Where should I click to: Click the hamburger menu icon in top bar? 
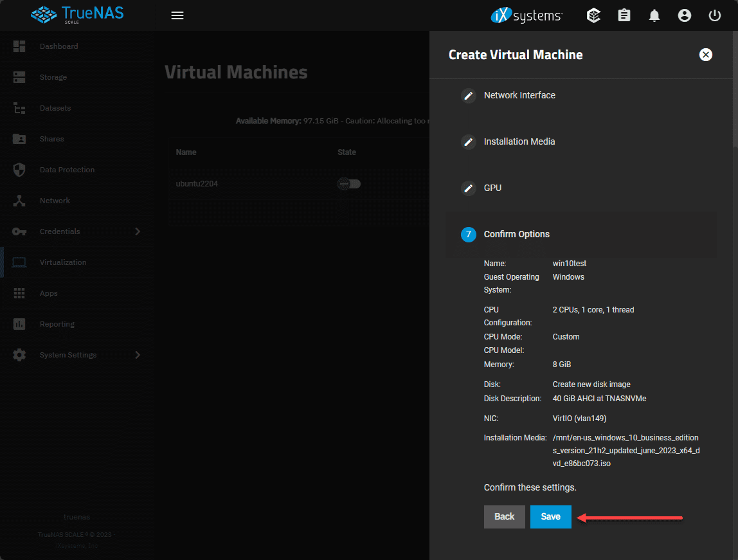coord(177,15)
